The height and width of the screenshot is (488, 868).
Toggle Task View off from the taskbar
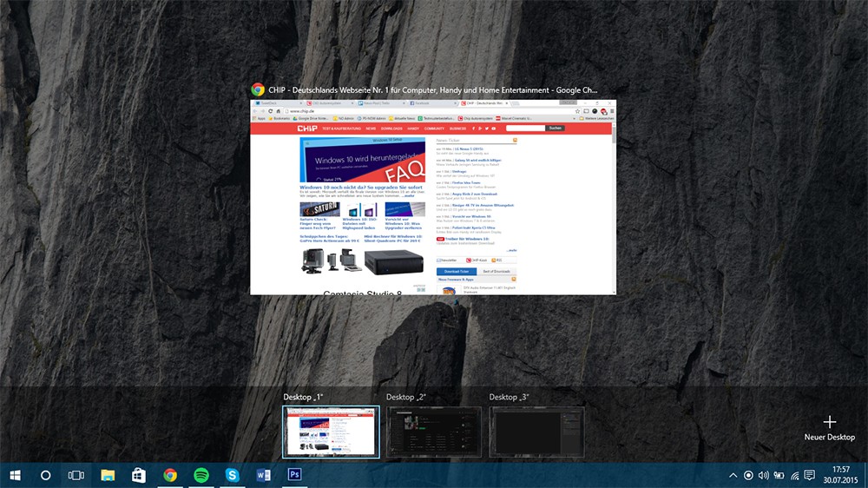(x=76, y=475)
